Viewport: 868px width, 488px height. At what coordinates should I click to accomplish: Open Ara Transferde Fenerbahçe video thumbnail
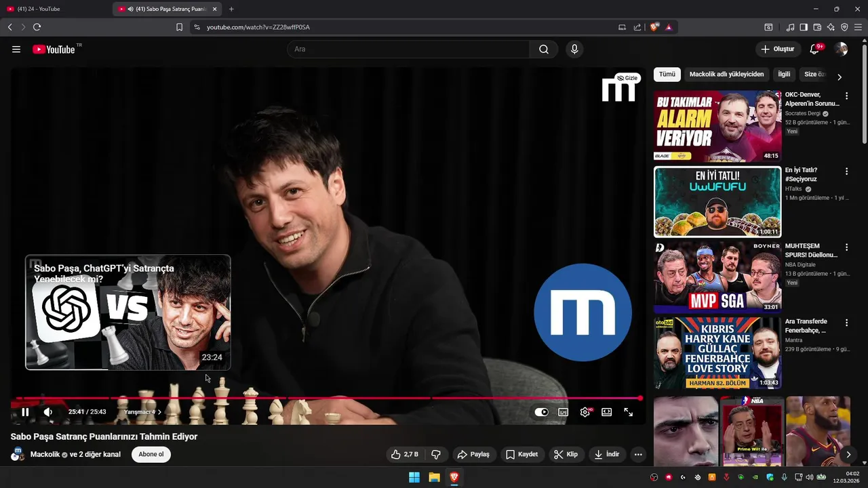(717, 353)
